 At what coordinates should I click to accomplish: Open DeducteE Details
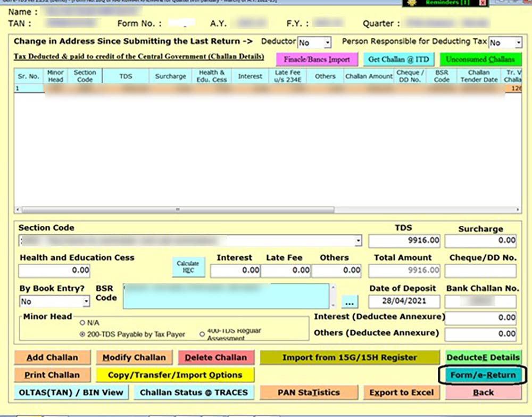point(484,357)
